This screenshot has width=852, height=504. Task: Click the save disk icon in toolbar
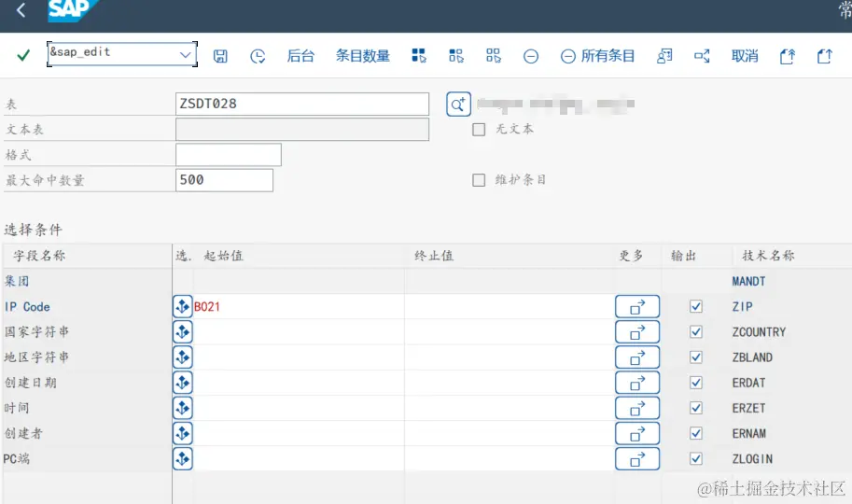(x=220, y=56)
